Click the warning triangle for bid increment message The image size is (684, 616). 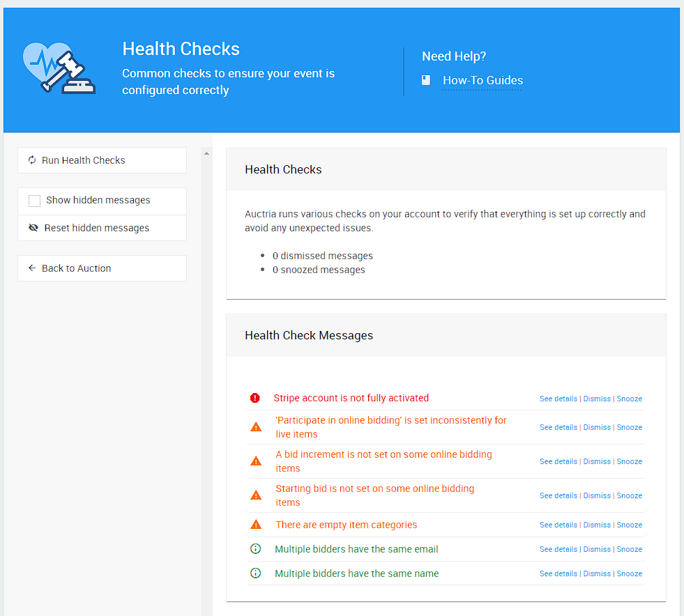pyautogui.click(x=256, y=461)
